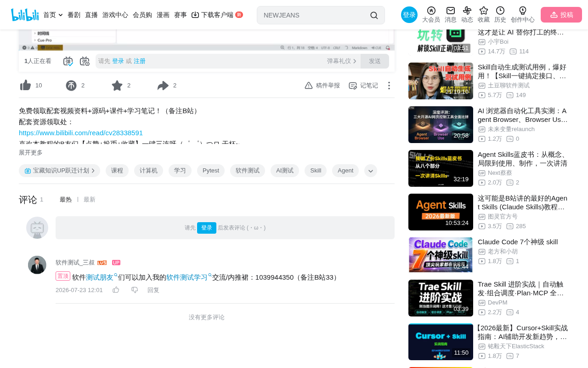
Task: Open the 消息 messages icon
Action: click(x=451, y=11)
